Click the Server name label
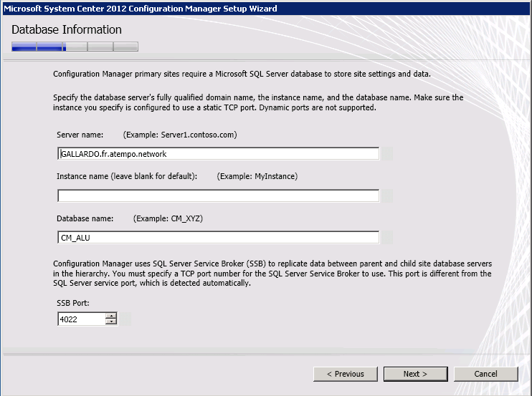This screenshot has height=396, width=532. click(80, 135)
